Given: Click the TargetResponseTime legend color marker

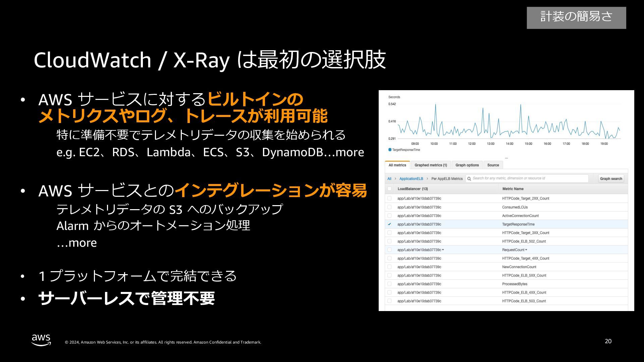Looking at the screenshot, I should coord(390,150).
